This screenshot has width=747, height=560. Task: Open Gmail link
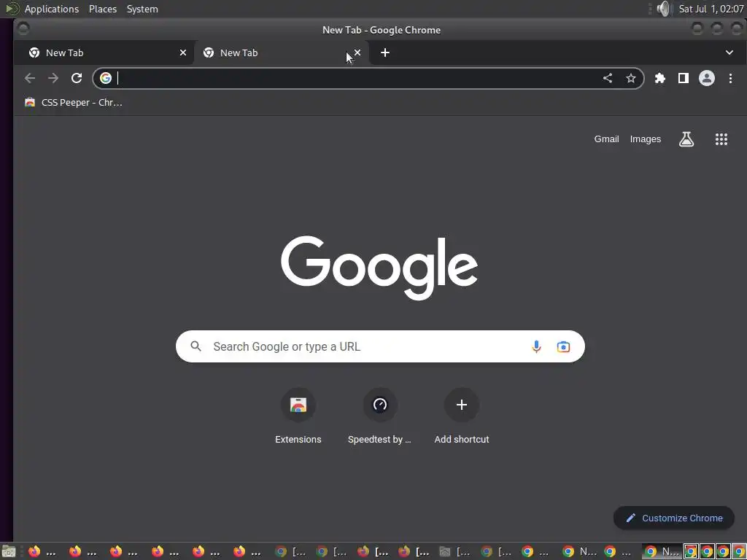[x=606, y=139]
